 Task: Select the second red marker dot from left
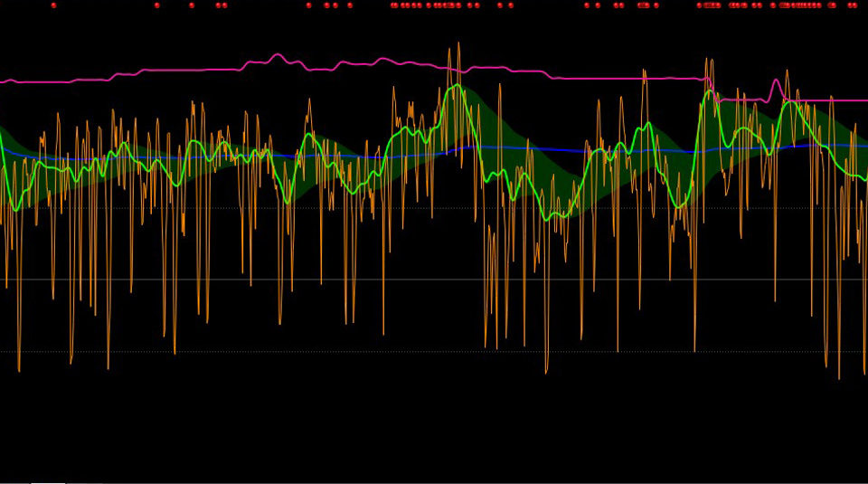pyautogui.click(x=156, y=5)
